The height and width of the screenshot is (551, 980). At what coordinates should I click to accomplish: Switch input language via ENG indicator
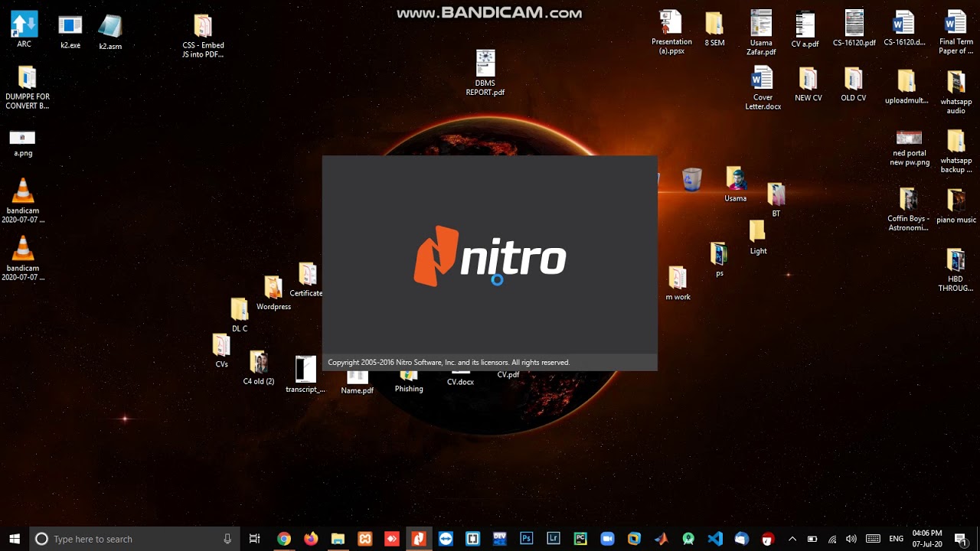tap(896, 539)
